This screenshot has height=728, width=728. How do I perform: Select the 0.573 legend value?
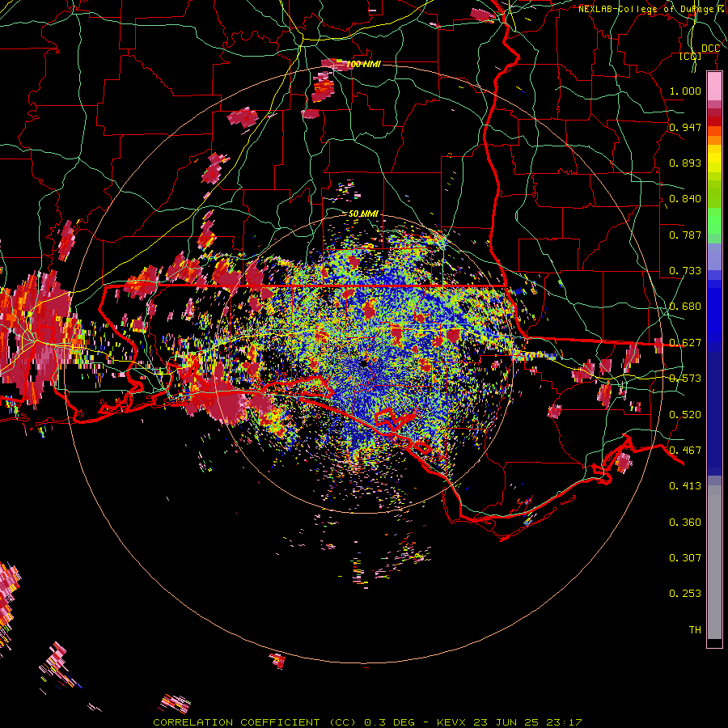(685, 379)
